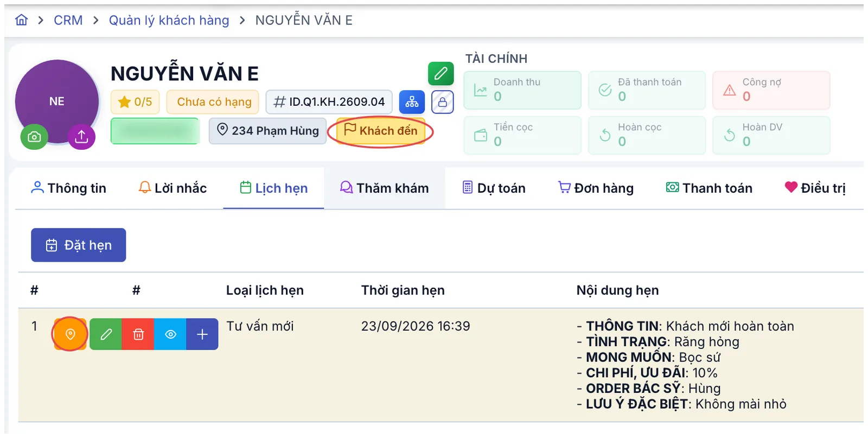
Task: Click the blue organization tree icon
Action: pos(412,101)
